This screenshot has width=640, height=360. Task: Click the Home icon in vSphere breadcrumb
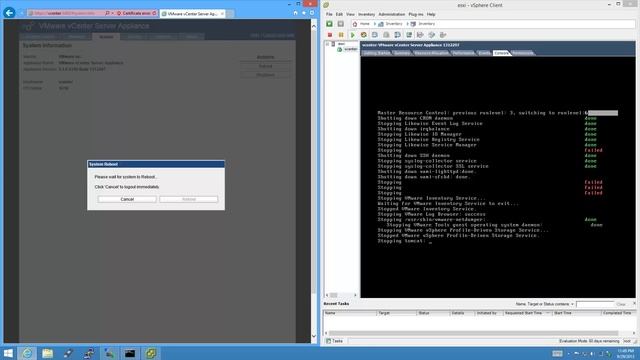(x=355, y=24)
